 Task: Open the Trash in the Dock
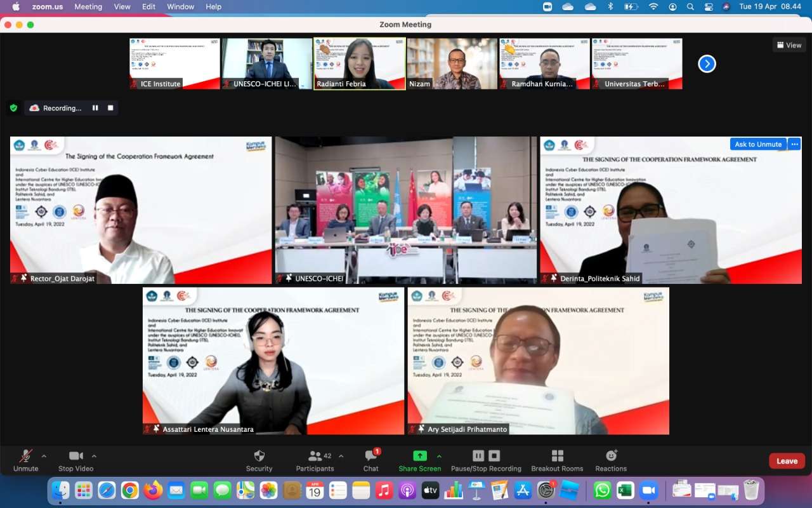coord(751,490)
